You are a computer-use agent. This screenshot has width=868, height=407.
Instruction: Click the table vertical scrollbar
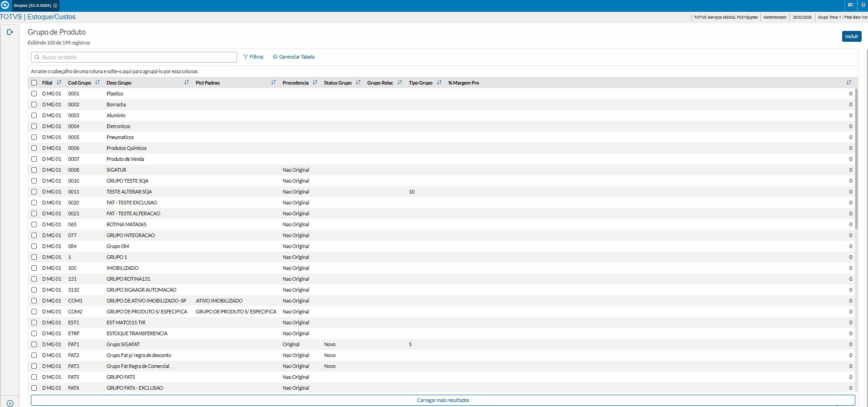(x=856, y=159)
